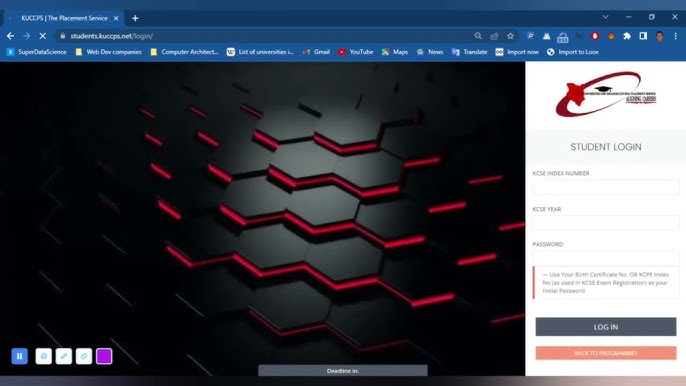Click the Import to Loox bookmark

click(x=572, y=52)
